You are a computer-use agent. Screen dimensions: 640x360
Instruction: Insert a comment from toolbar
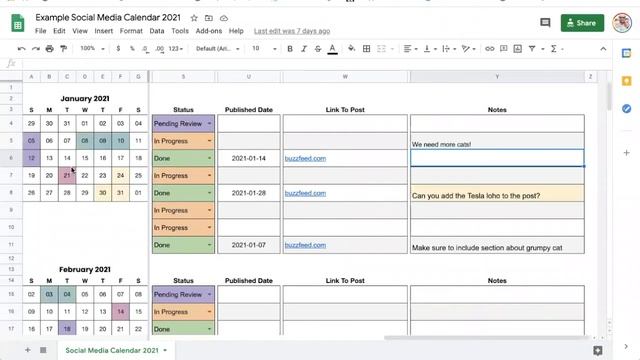504,49
